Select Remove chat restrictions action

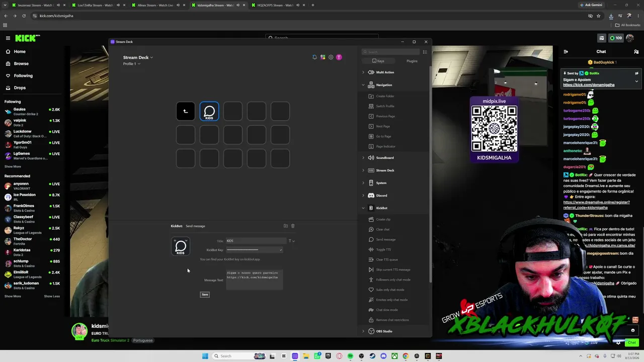pyautogui.click(x=392, y=320)
